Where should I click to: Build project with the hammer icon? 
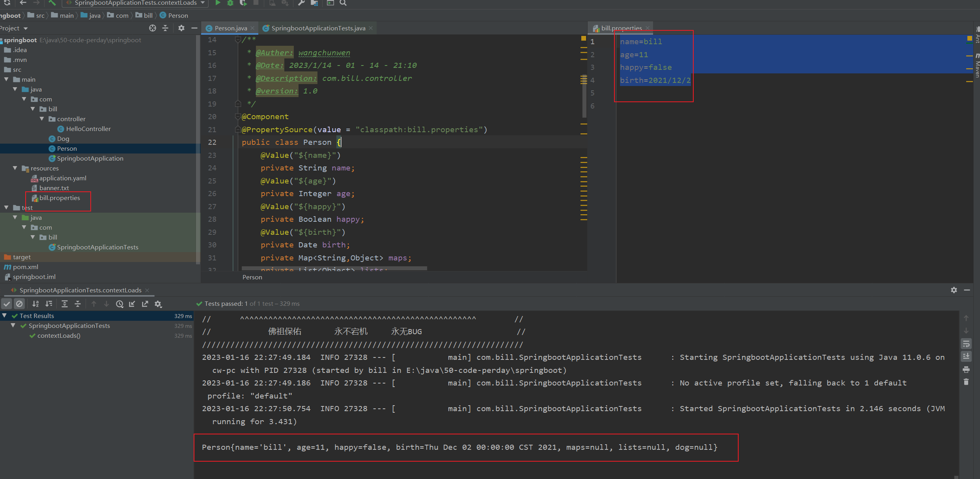click(x=52, y=3)
